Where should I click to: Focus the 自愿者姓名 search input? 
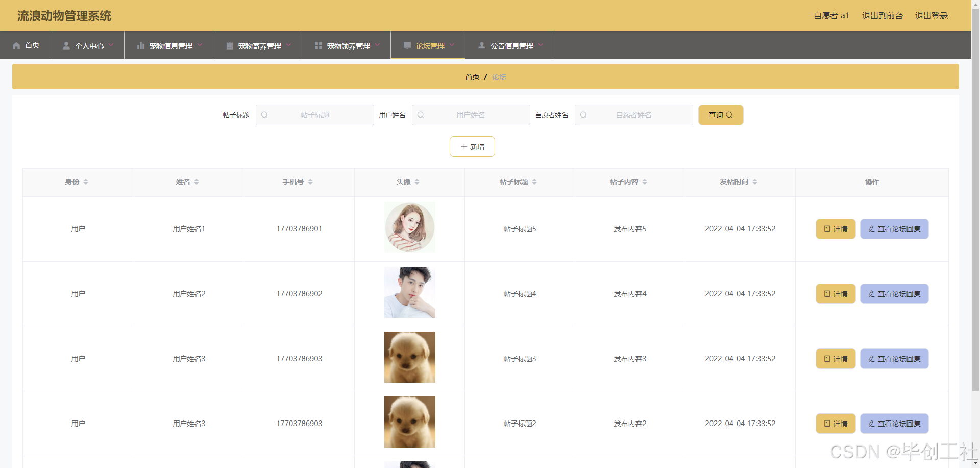click(634, 115)
